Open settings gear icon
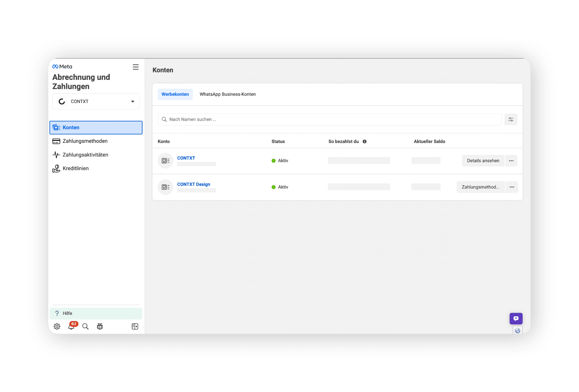 click(x=57, y=327)
